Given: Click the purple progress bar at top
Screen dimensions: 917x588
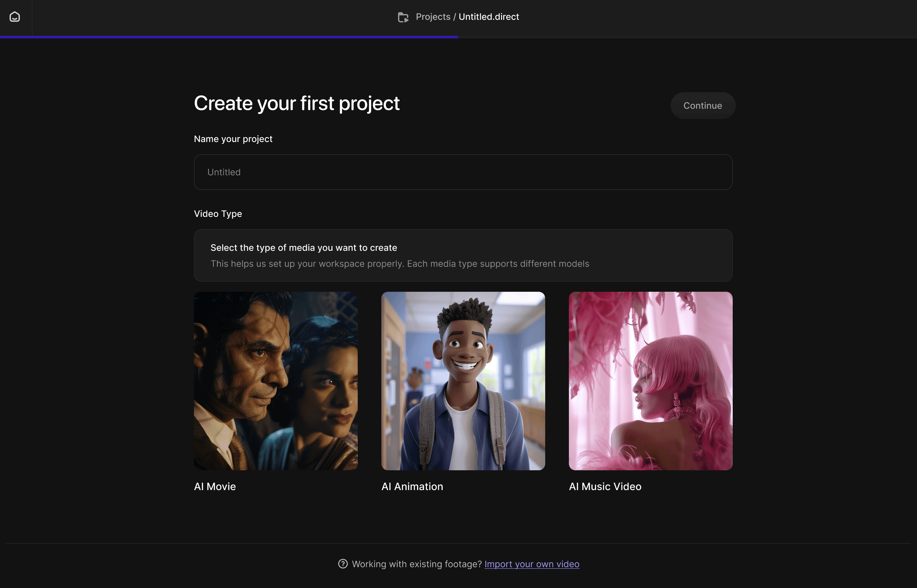Looking at the screenshot, I should [x=229, y=37].
